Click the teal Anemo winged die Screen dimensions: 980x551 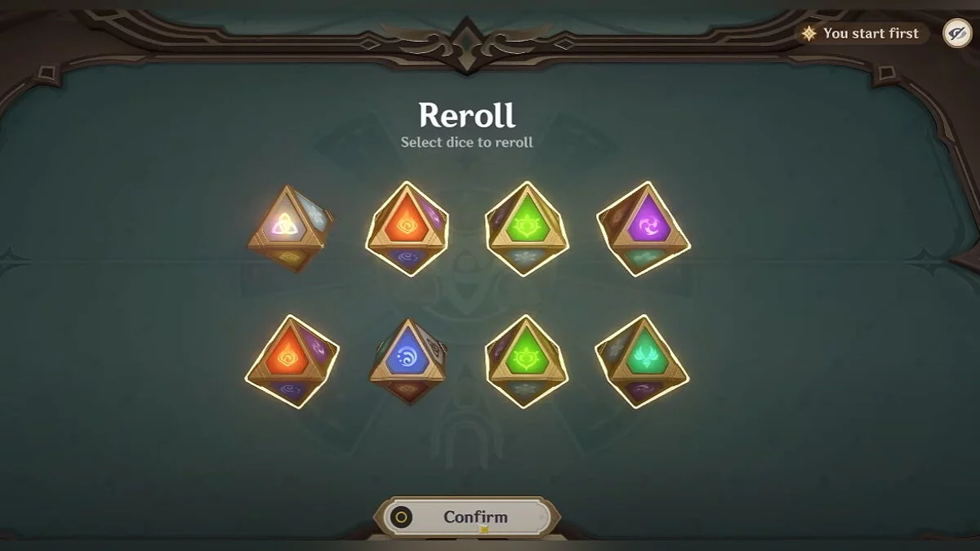pyautogui.click(x=643, y=362)
